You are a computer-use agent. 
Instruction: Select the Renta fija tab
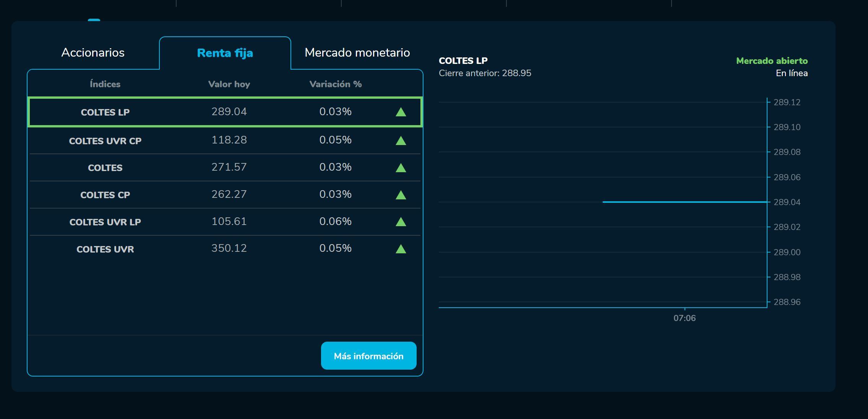tap(224, 53)
